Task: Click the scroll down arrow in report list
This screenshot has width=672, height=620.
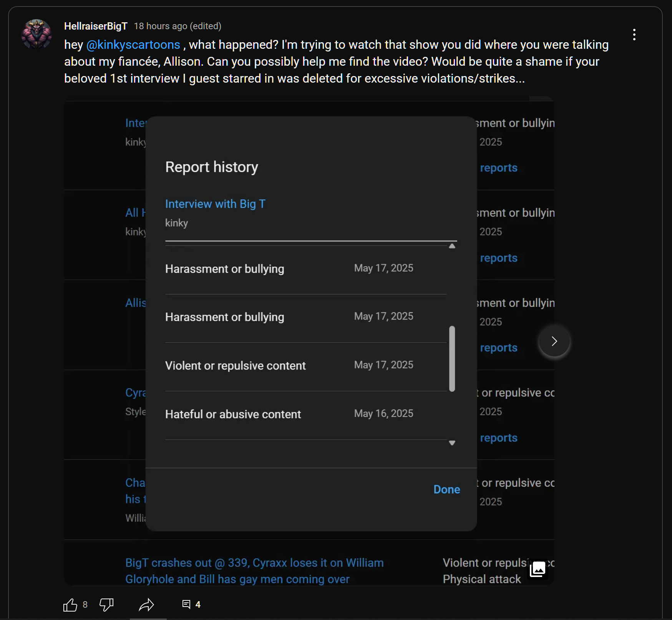Action: 452,443
